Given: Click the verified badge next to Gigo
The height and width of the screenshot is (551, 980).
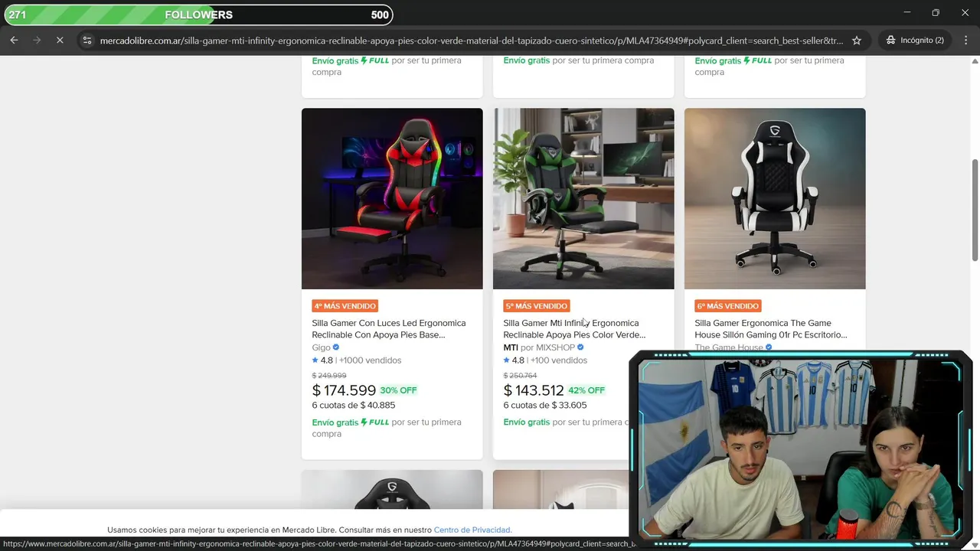Looking at the screenshot, I should point(336,347).
